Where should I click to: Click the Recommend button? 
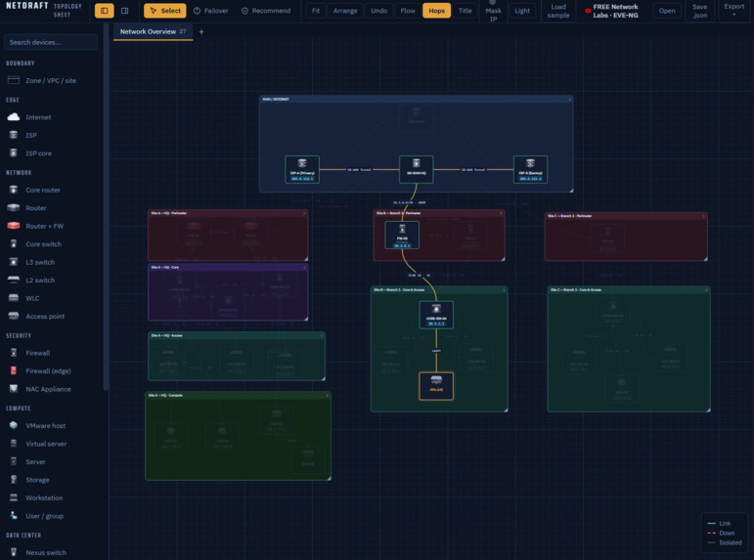click(266, 11)
